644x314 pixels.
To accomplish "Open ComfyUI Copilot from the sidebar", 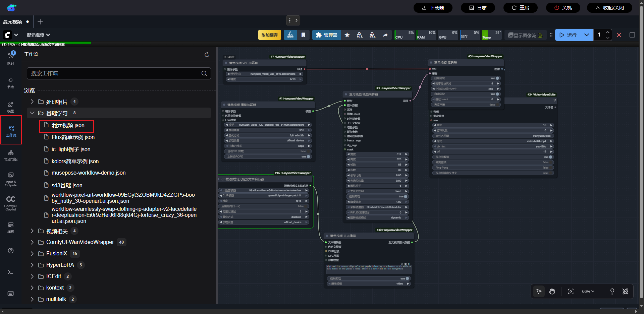I will pos(11,203).
